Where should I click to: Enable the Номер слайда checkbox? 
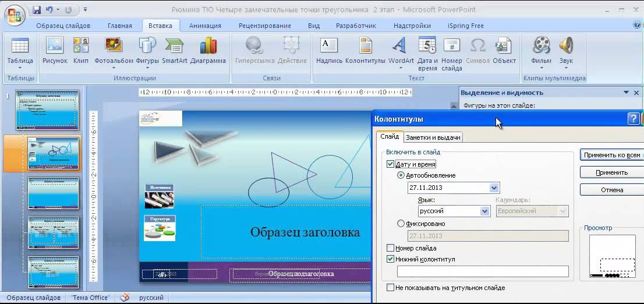coord(390,248)
